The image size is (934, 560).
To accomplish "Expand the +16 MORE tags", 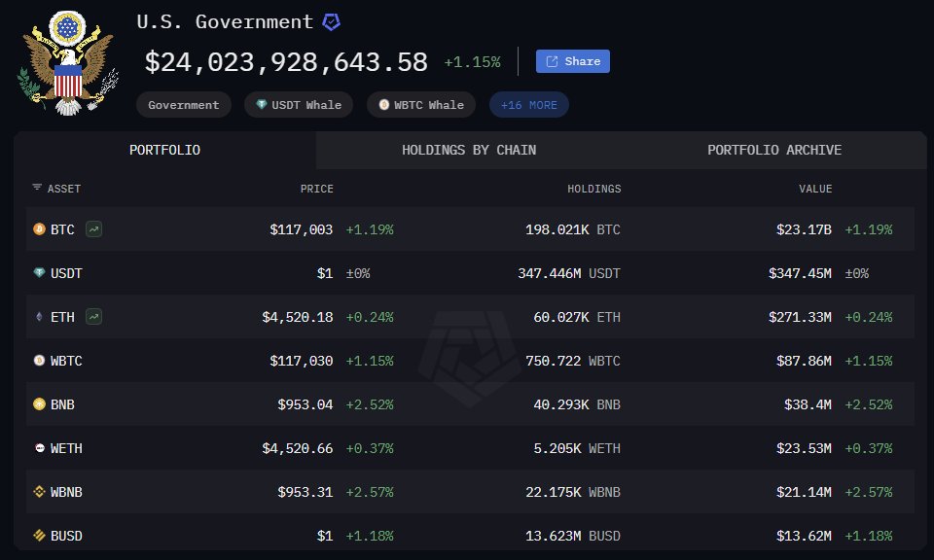I will tap(529, 105).
